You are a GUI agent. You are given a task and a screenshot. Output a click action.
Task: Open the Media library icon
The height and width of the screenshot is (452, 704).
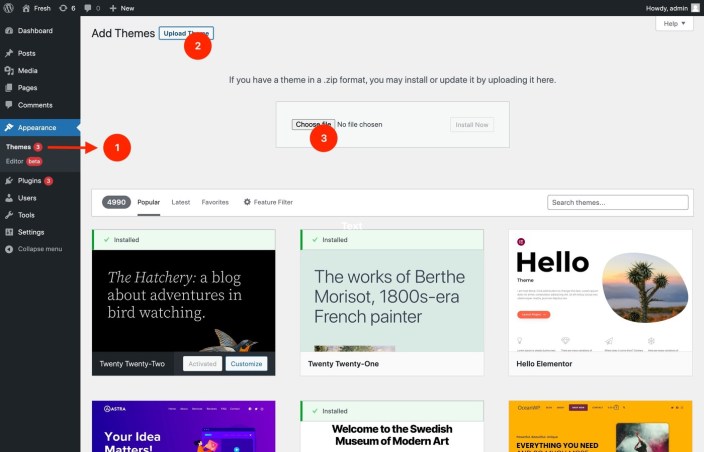click(x=9, y=70)
